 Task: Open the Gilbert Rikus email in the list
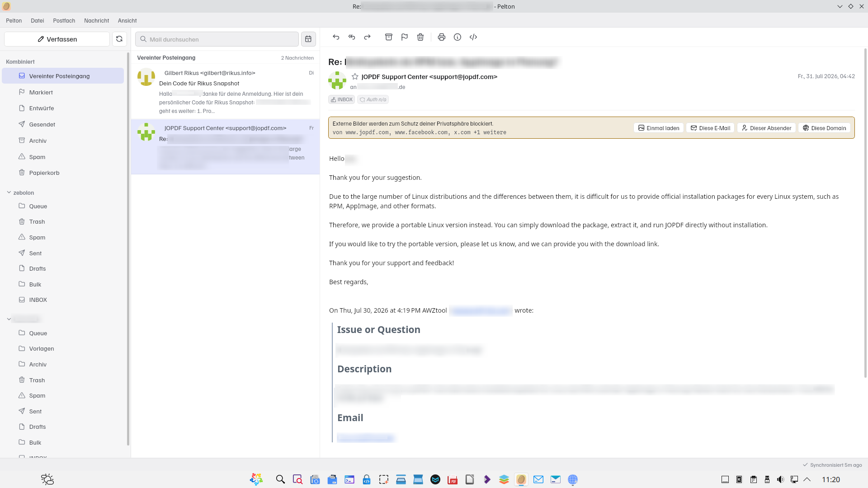pos(225,92)
